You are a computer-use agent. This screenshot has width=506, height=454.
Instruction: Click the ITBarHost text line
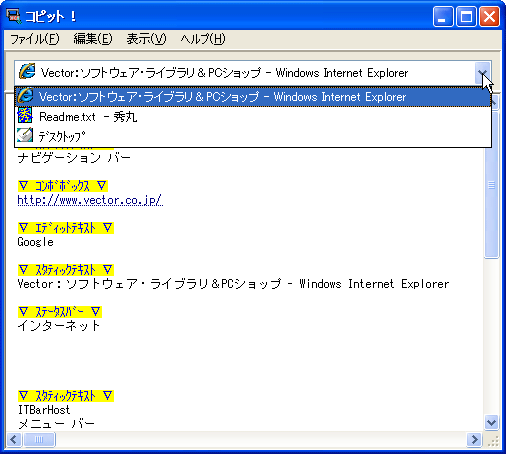point(44,410)
